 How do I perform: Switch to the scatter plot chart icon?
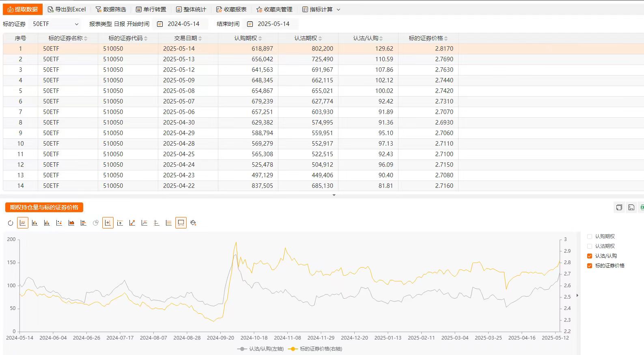tap(59, 223)
